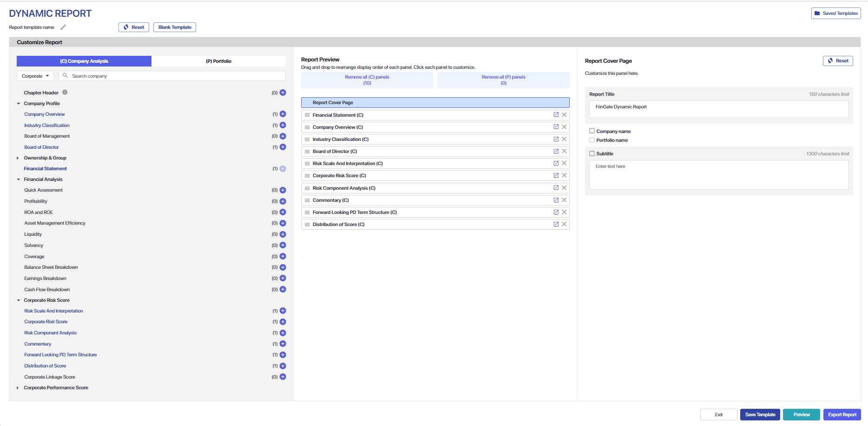Image resolution: width=868 pixels, height=426 pixels.
Task: Click plus icon next to Quick Assessment
Action: click(283, 190)
